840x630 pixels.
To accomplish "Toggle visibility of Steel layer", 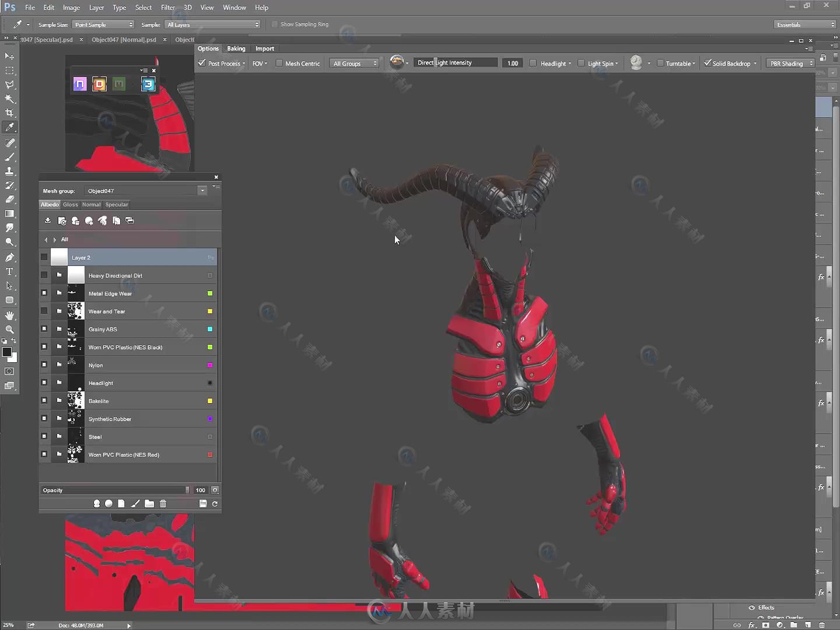I will 44,436.
